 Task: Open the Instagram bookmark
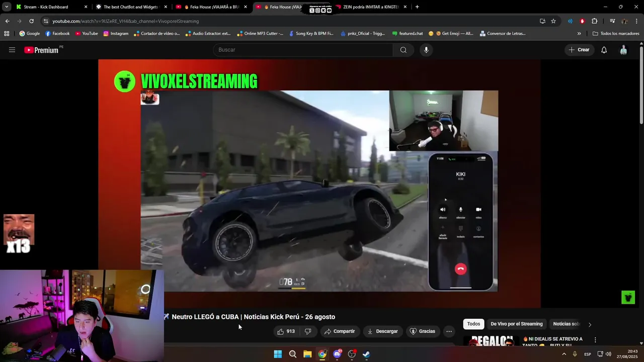(x=116, y=34)
